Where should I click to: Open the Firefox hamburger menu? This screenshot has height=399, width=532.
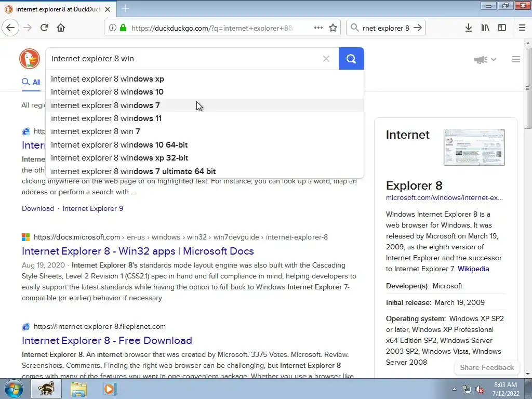tap(522, 28)
